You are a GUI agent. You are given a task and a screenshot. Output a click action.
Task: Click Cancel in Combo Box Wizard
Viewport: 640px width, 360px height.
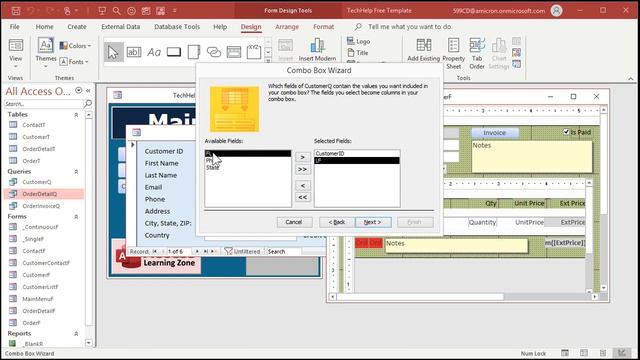click(x=294, y=222)
